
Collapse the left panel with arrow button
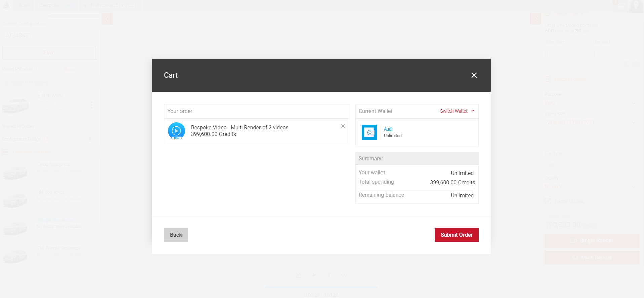(107, 19)
